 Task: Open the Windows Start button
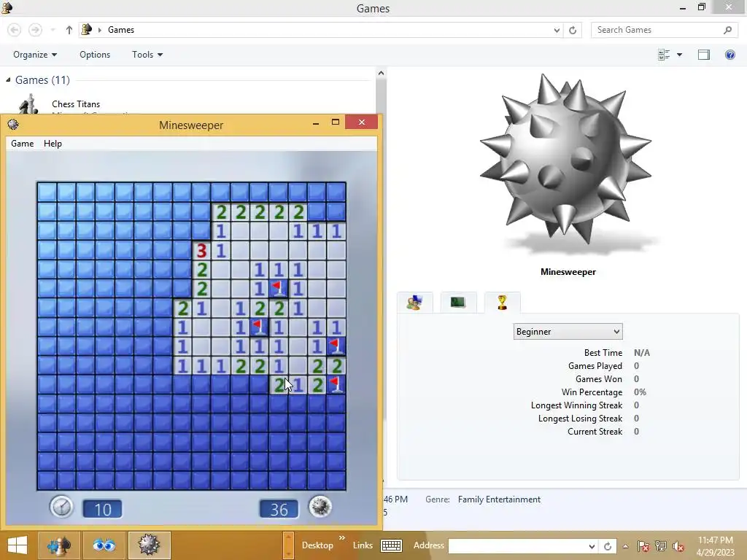(18, 545)
